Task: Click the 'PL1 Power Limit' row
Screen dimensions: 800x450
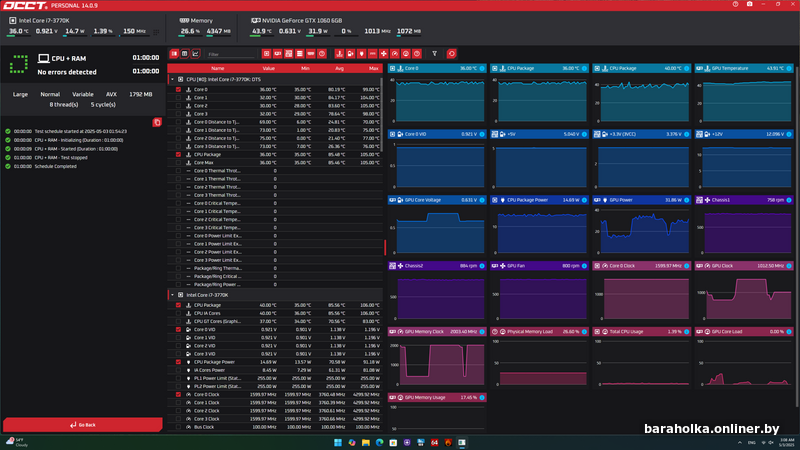Action: [x=276, y=379]
